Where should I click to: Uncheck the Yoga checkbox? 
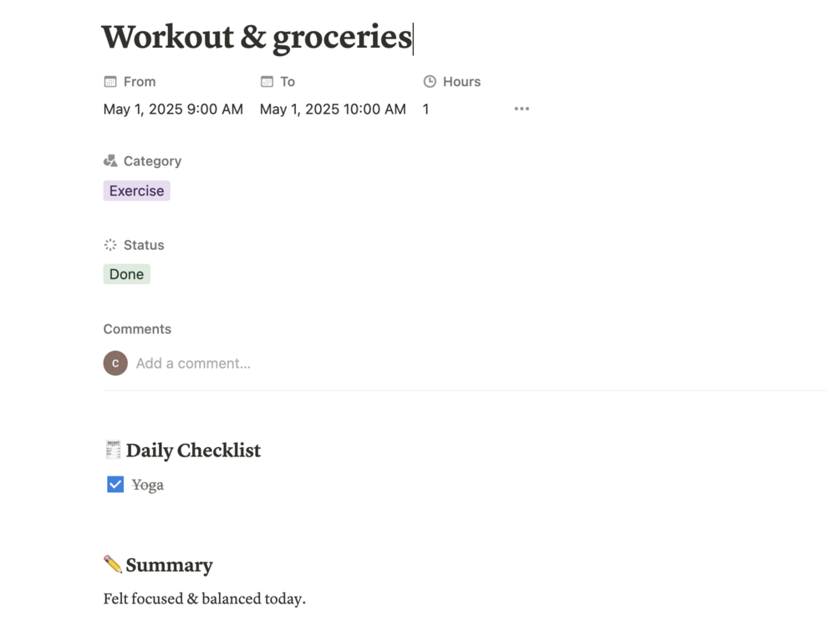pyautogui.click(x=115, y=485)
